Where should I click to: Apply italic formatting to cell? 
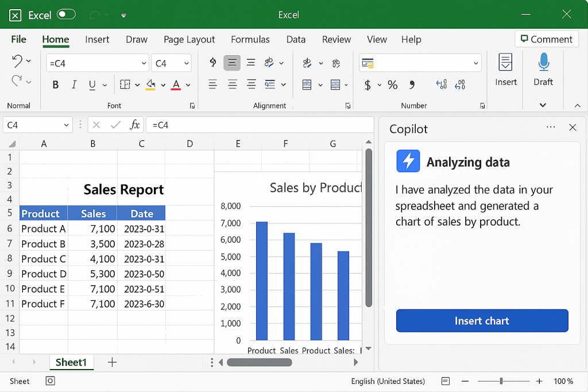(73, 85)
